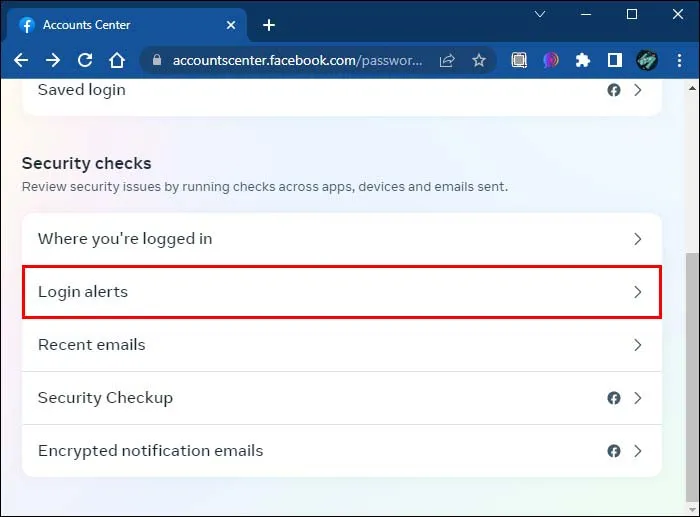The image size is (700, 517).
Task: Toggle the browser side panel
Action: tap(615, 60)
